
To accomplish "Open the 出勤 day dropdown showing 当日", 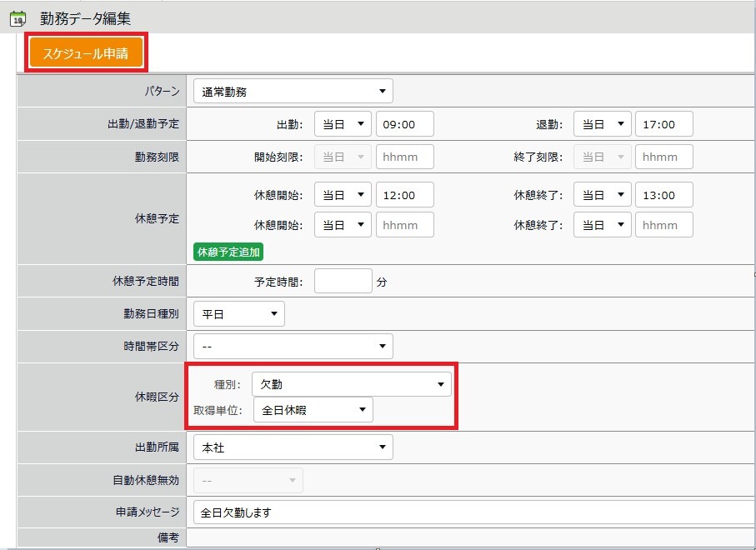I will point(343,124).
